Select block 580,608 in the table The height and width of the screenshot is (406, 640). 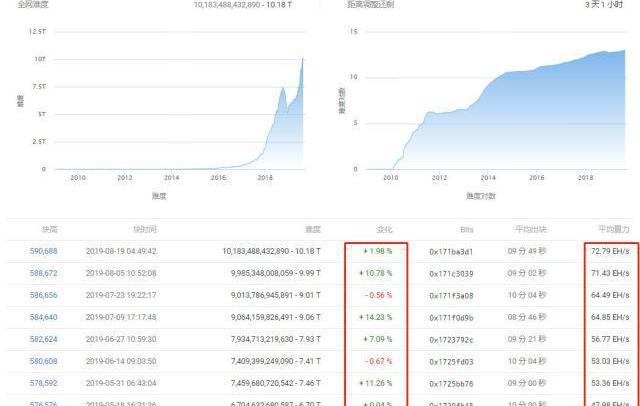click(x=43, y=361)
